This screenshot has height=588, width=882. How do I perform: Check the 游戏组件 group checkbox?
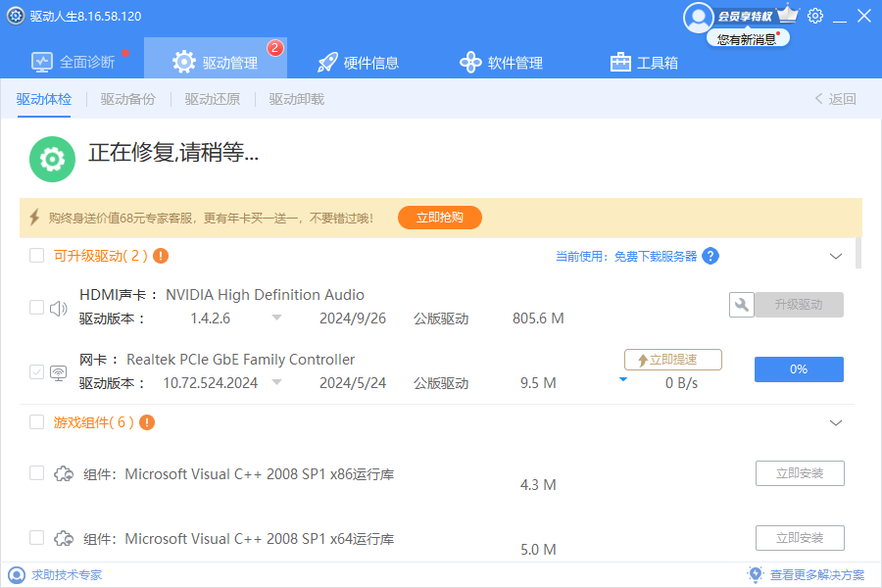click(x=36, y=422)
